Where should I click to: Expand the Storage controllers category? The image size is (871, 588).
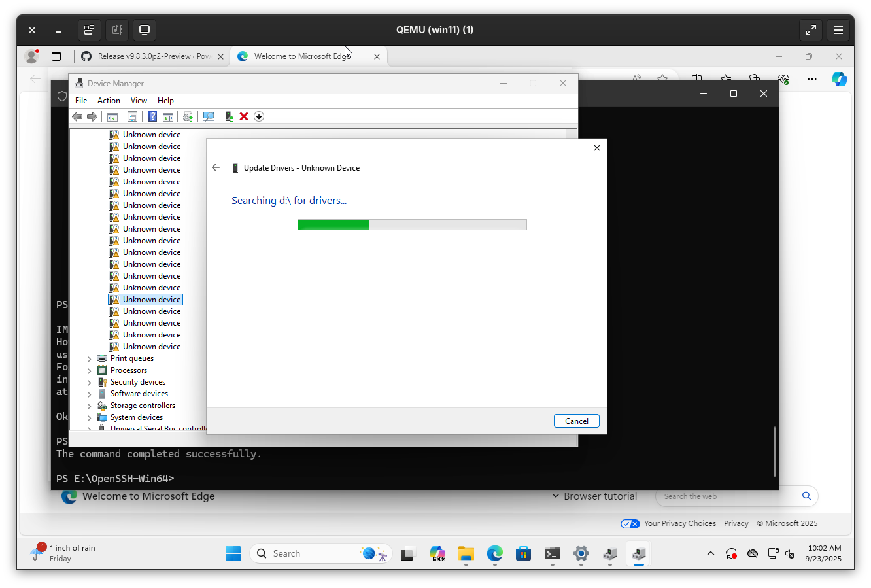[90, 406]
